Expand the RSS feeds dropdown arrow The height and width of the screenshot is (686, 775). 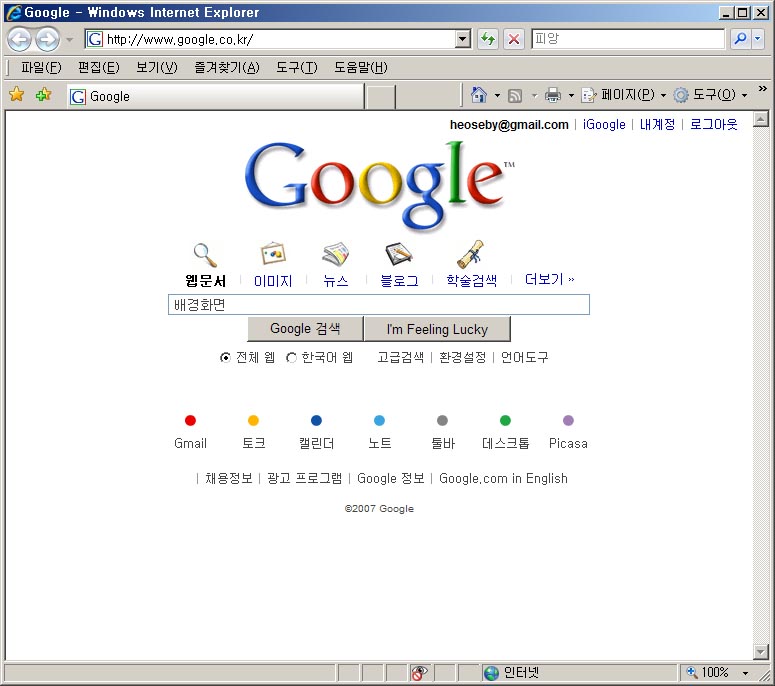534,95
